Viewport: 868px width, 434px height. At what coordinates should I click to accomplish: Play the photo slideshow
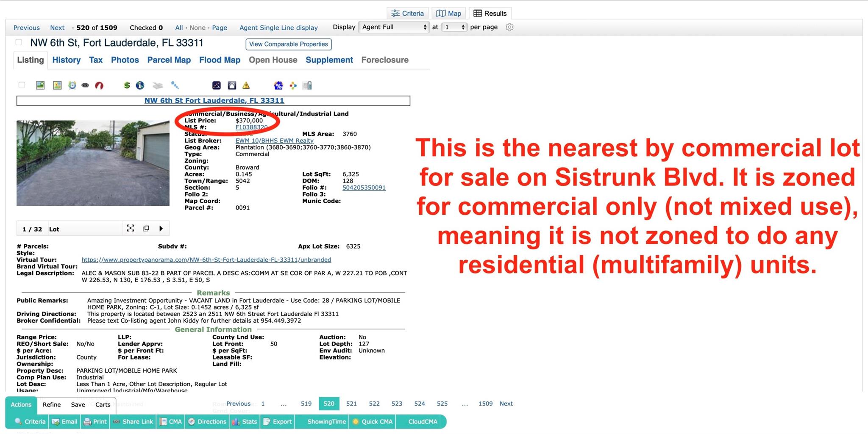tap(161, 229)
